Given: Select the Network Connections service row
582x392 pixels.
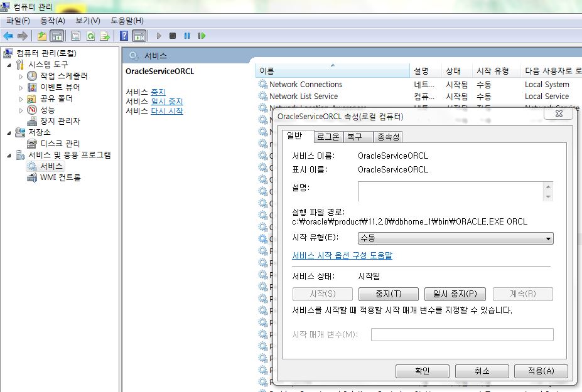Looking at the screenshot, I should click(419, 85).
